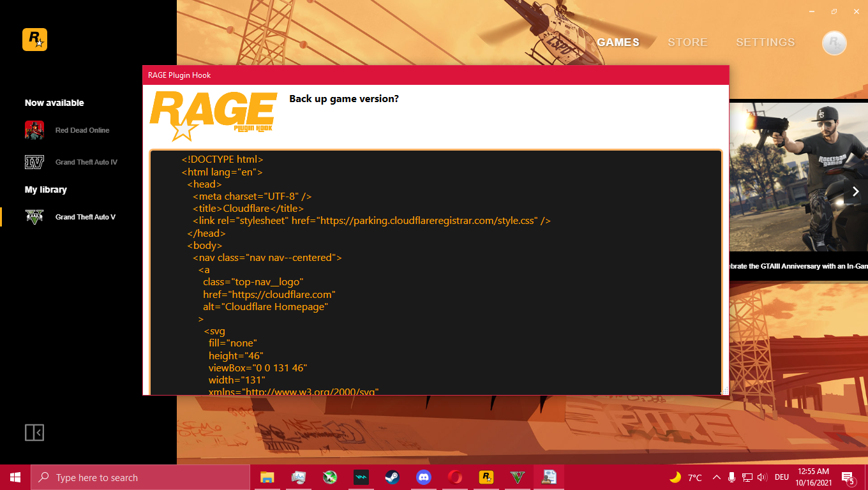Advance the news carousel with next arrow

(x=856, y=192)
